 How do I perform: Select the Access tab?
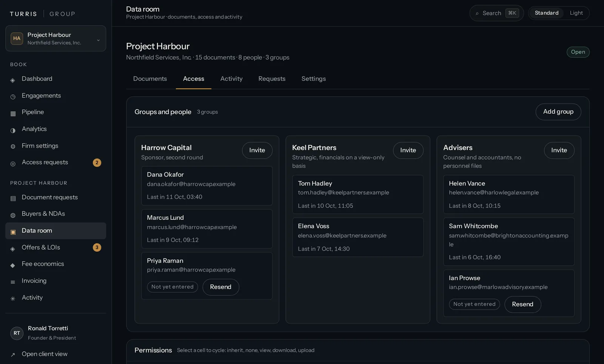(x=193, y=79)
